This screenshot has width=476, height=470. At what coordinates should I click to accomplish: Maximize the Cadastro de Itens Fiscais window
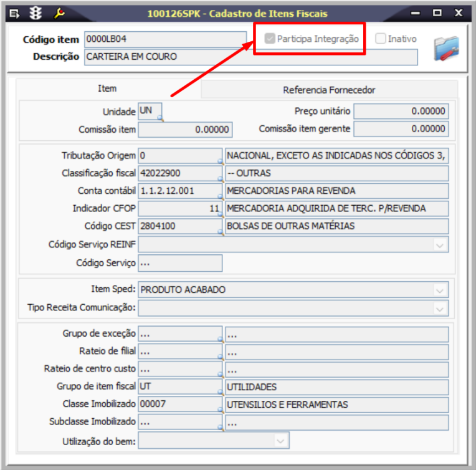click(x=437, y=12)
